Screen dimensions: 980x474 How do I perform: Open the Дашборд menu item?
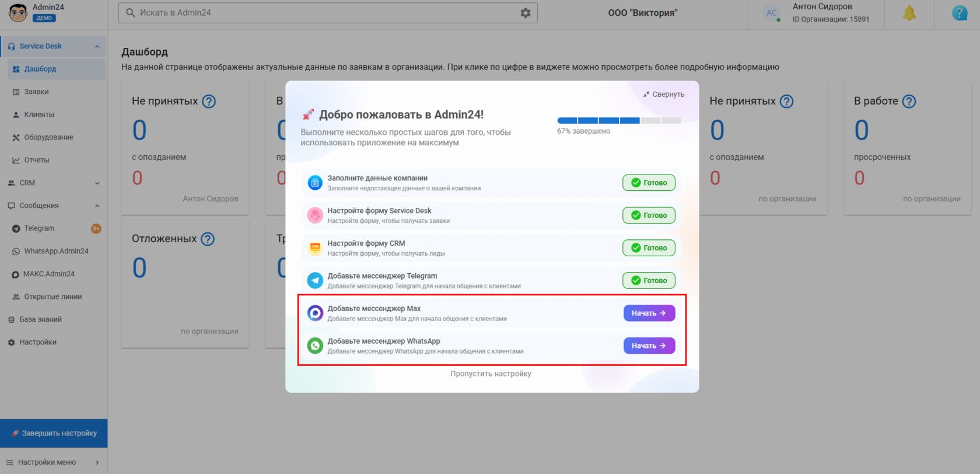coord(57,69)
